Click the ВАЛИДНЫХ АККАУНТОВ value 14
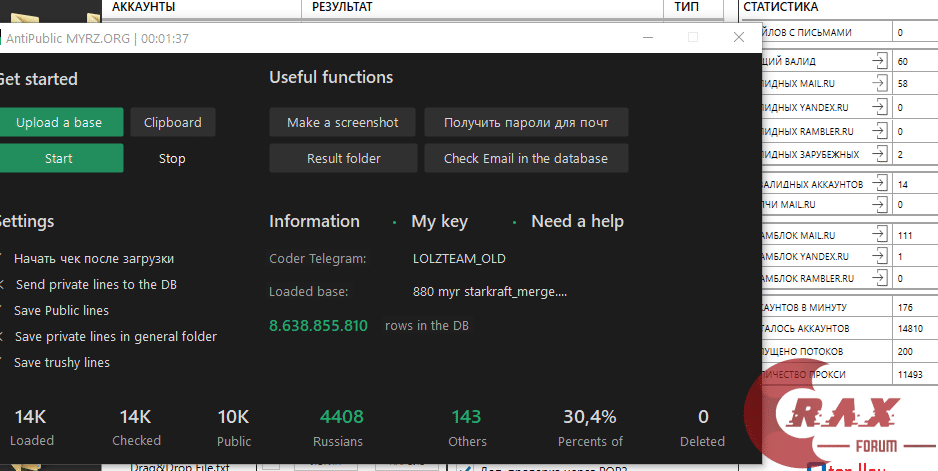Screen dimensions: 938x471 click(x=903, y=184)
